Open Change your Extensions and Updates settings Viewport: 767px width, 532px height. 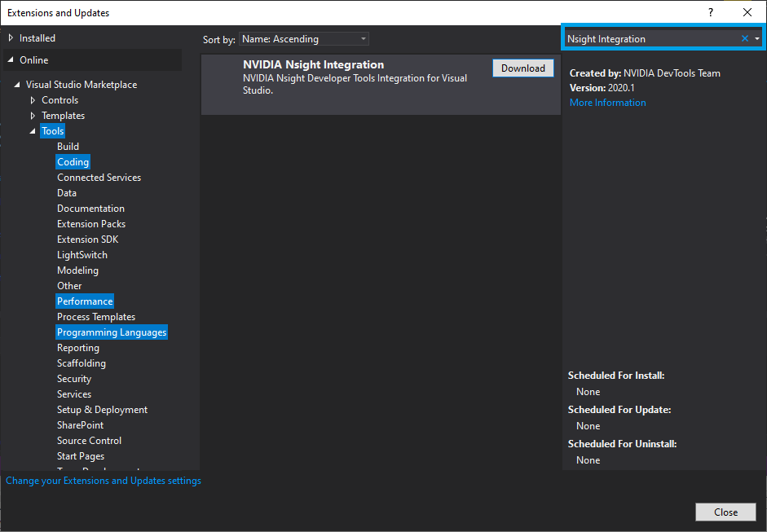(104, 481)
